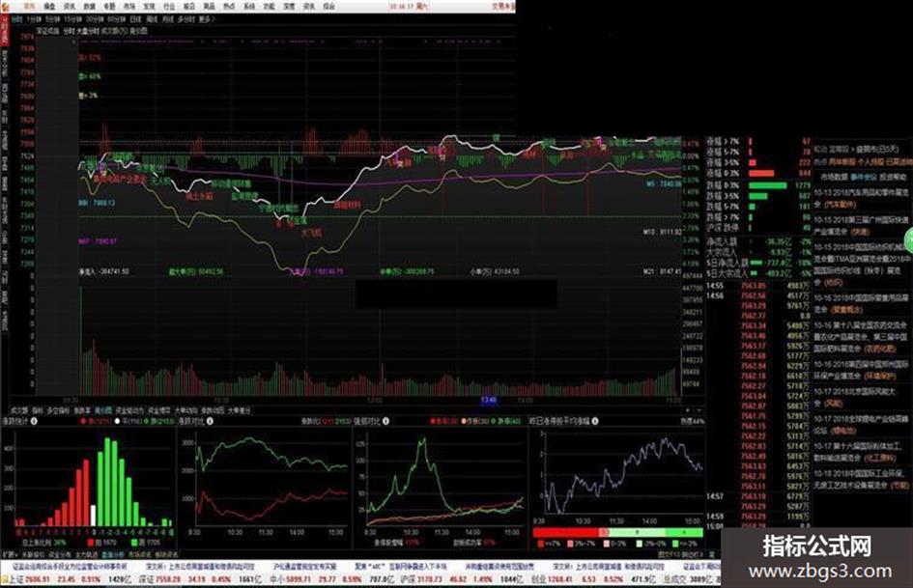Image resolution: width=913 pixels, height=588 pixels.
Task: Click the 跌幅 0-3% bar row
Action: click(x=758, y=185)
